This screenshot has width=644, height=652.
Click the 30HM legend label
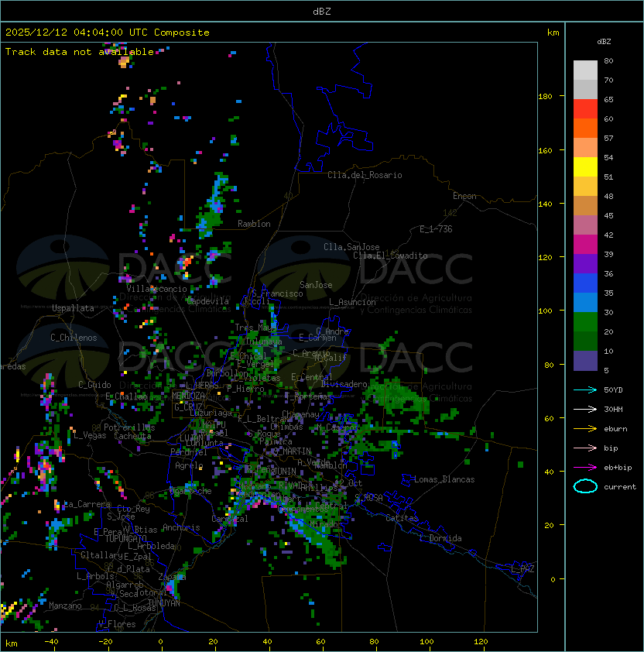pos(613,409)
